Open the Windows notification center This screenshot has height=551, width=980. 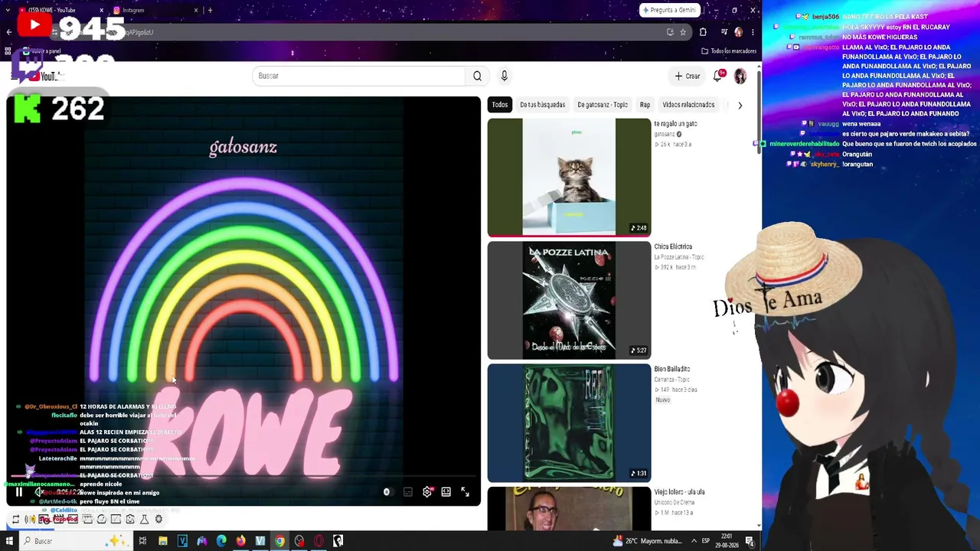(x=750, y=541)
